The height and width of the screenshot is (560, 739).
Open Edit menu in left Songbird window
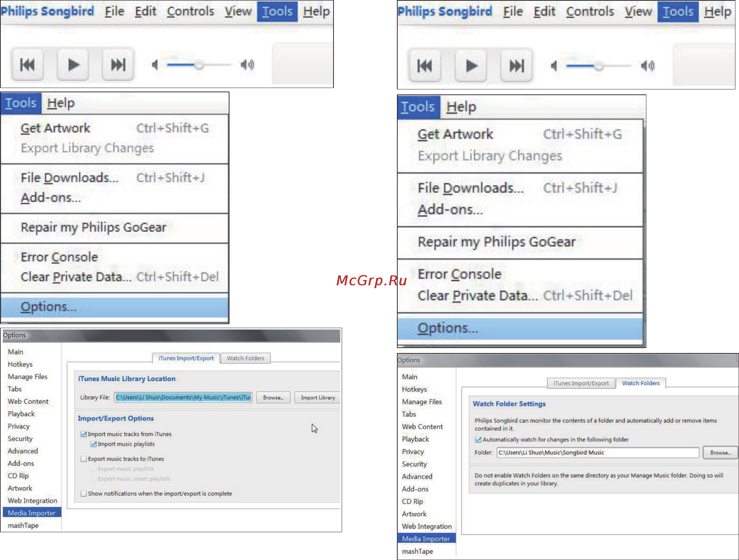coord(145,11)
